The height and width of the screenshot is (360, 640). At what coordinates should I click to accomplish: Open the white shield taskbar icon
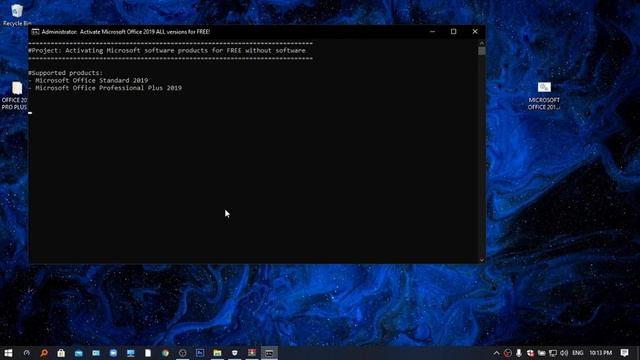(x=235, y=353)
